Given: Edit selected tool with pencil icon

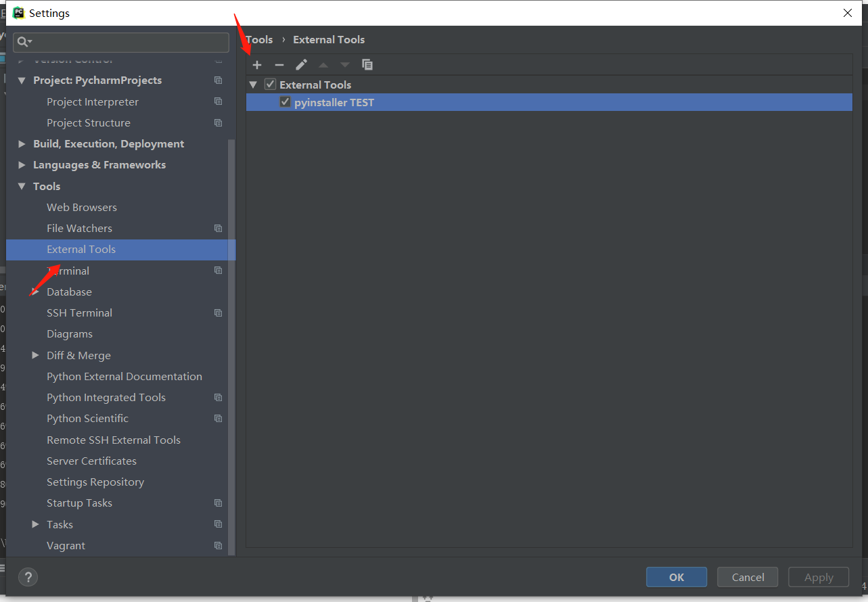Looking at the screenshot, I should 302,65.
